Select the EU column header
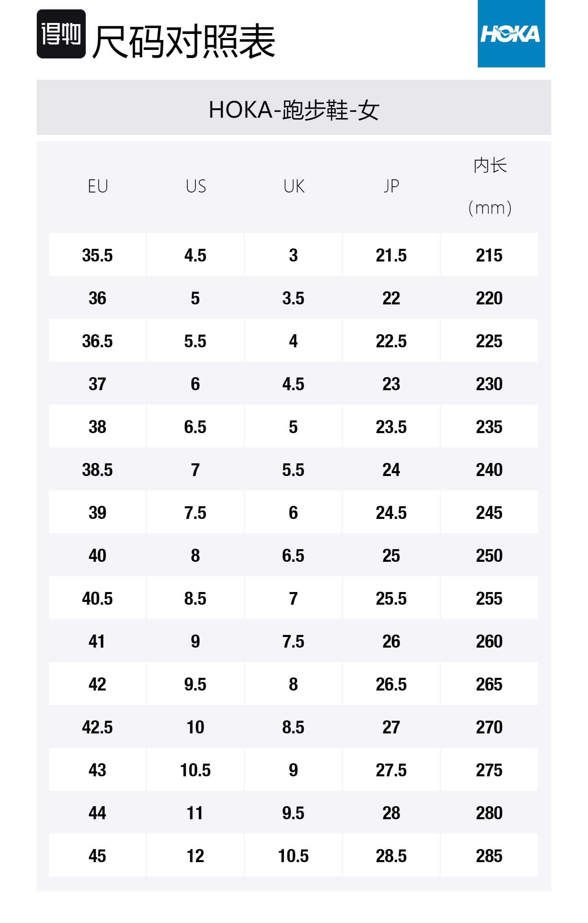The image size is (588, 923). [98, 186]
